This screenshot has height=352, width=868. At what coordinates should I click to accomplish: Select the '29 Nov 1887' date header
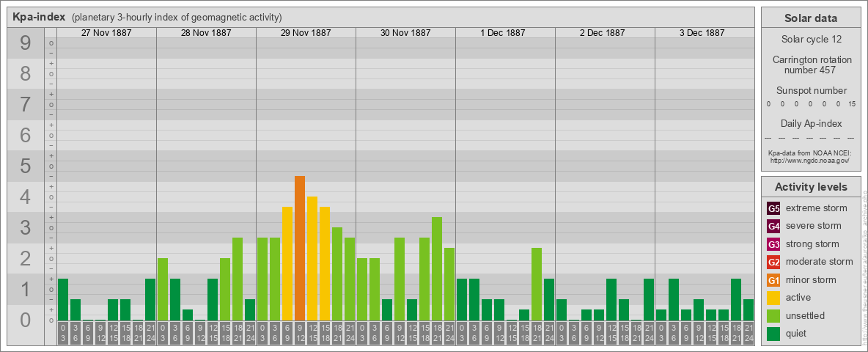coord(306,33)
